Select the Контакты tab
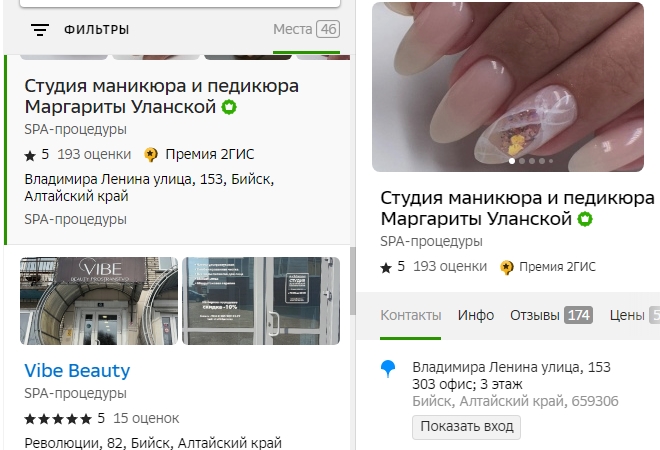Screen dimensions: 660x450 pos(410,315)
